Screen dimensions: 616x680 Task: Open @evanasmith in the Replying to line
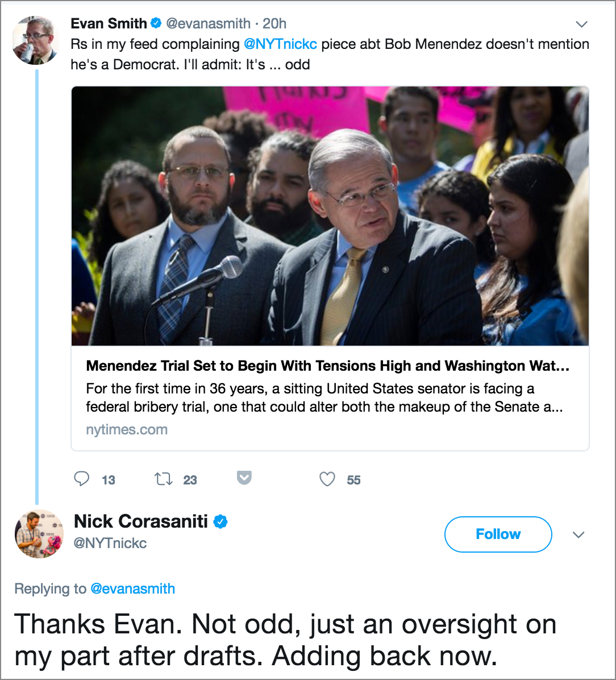click(132, 588)
